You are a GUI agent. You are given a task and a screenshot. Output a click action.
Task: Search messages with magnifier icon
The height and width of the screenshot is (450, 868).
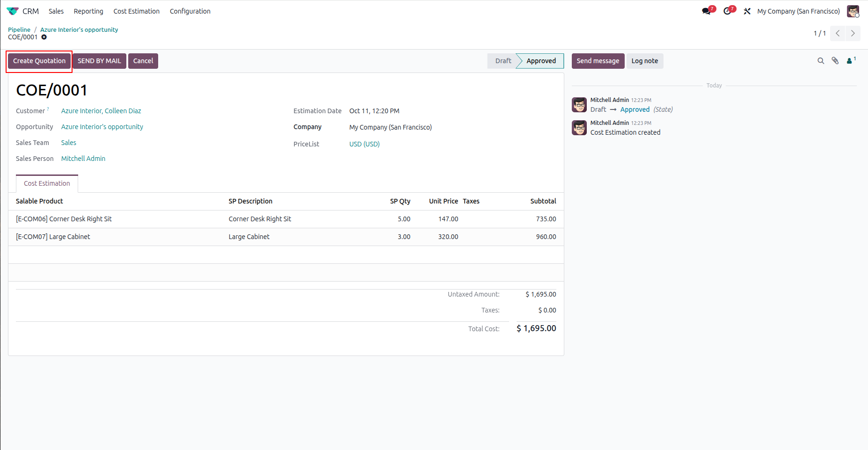pyautogui.click(x=821, y=61)
